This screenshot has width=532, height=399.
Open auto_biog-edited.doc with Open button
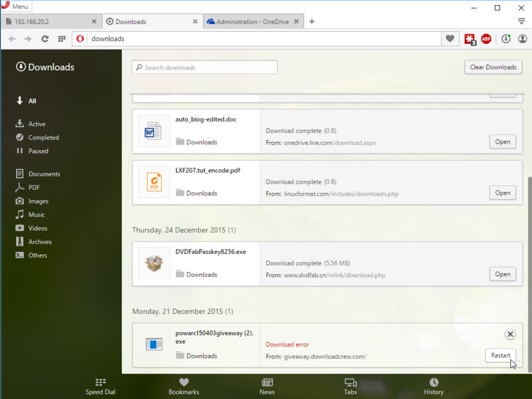503,141
